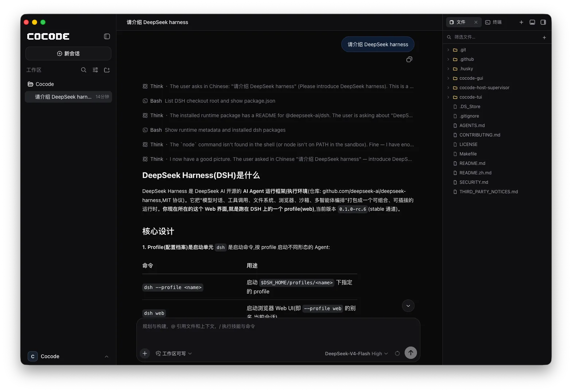Expand Think step about installed runtime package
Screen dimensions: 572x392
point(278,115)
